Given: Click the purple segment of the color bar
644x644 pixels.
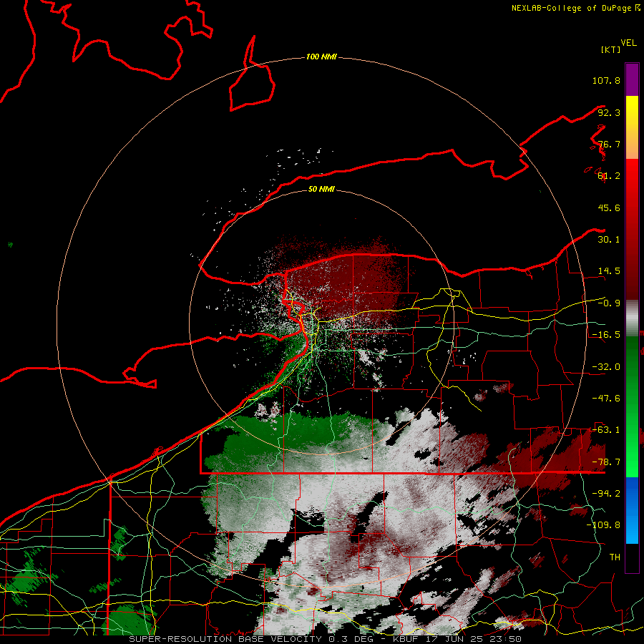Looking at the screenshot, I should coord(632,79).
